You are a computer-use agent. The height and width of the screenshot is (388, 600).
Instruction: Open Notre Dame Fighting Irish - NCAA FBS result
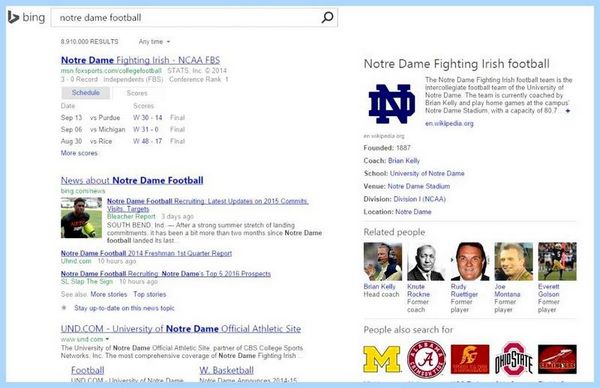point(140,60)
